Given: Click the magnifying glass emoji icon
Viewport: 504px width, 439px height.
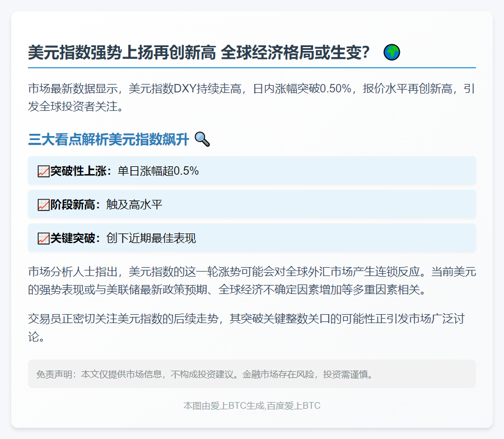Looking at the screenshot, I should click(202, 139).
